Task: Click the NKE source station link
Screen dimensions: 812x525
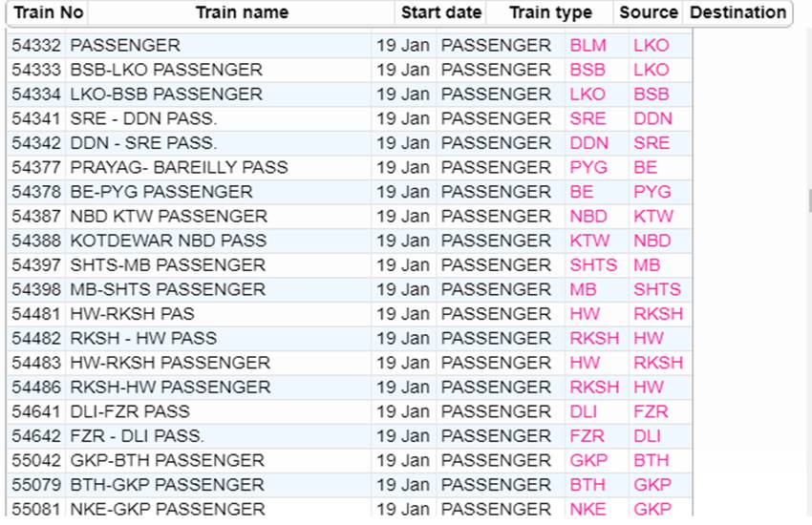Action: (588, 509)
